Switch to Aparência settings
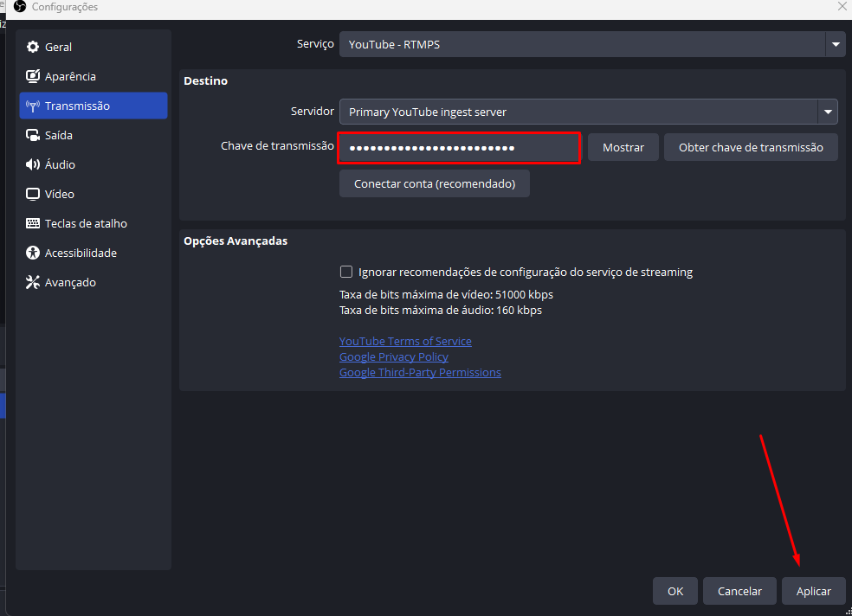This screenshot has height=616, width=852. pos(94,76)
